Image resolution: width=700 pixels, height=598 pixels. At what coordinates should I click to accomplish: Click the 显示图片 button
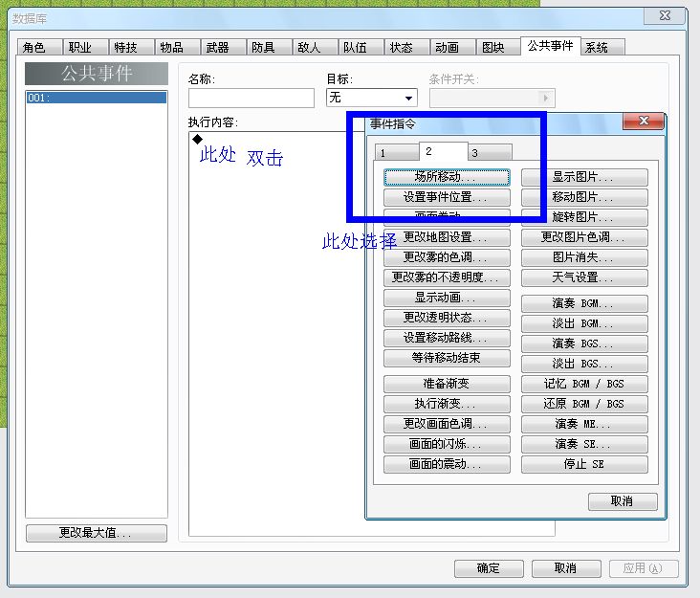(584, 177)
